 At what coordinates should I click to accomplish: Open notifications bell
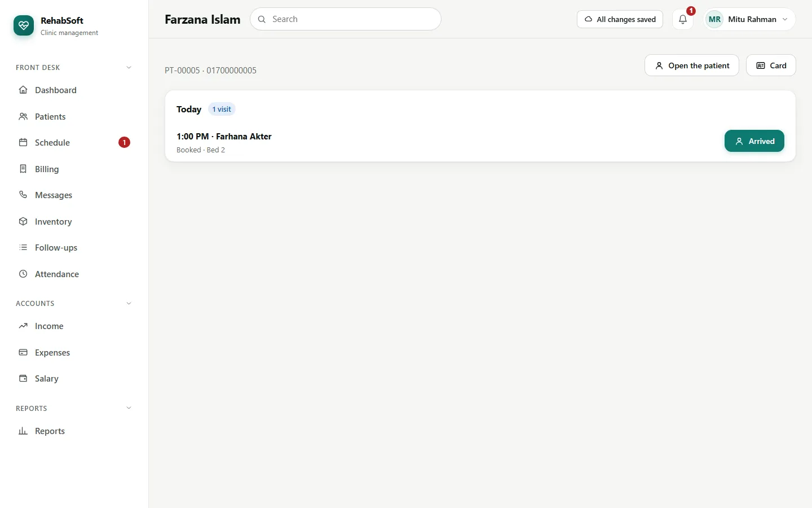point(683,19)
